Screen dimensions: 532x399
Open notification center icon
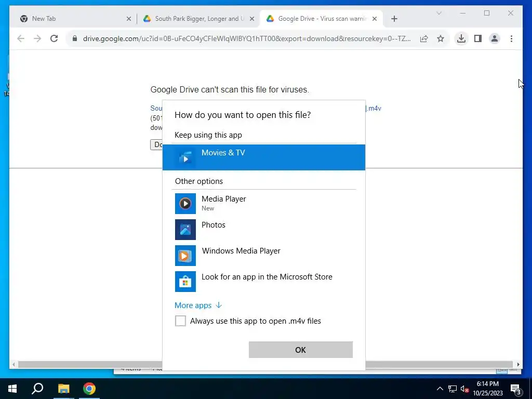point(515,389)
